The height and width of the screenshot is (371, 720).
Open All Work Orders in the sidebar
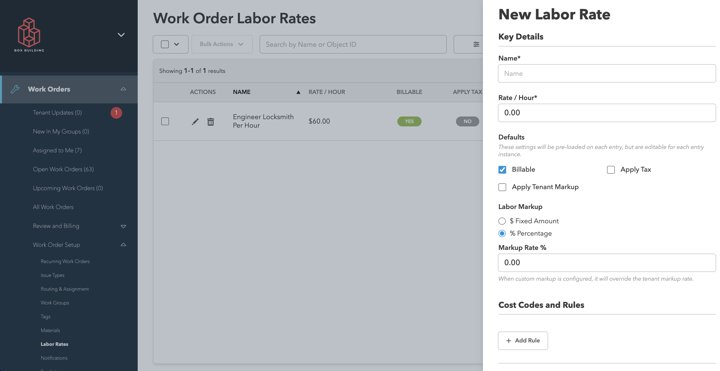click(x=53, y=207)
